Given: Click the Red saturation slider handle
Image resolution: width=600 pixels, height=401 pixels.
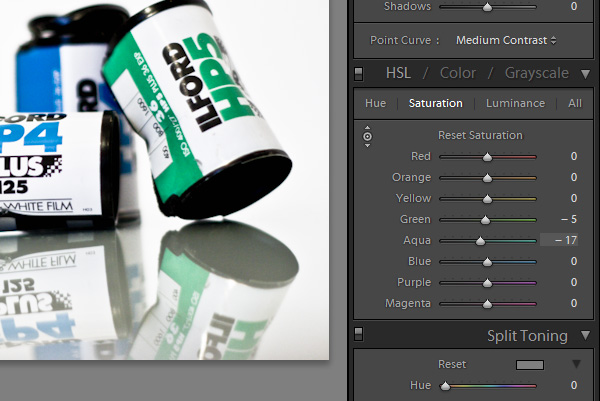Looking at the screenshot, I should (487, 157).
